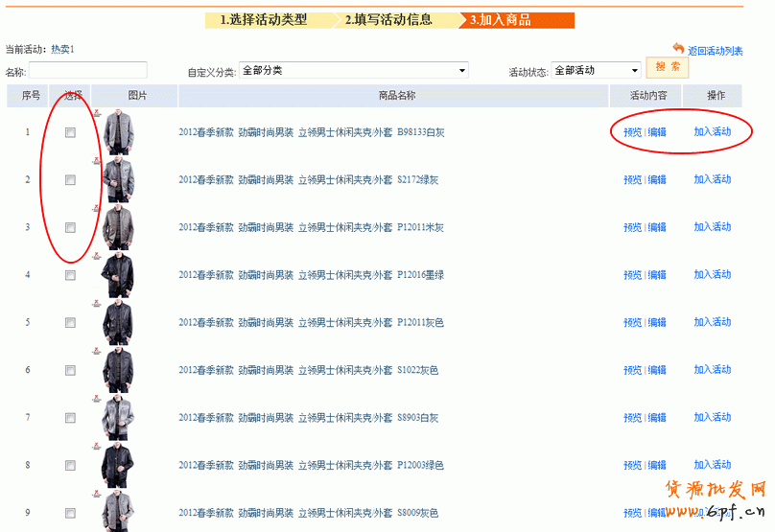The width and height of the screenshot is (775, 532).
Task: Tick the checkbox for row 1
Action: (x=70, y=132)
